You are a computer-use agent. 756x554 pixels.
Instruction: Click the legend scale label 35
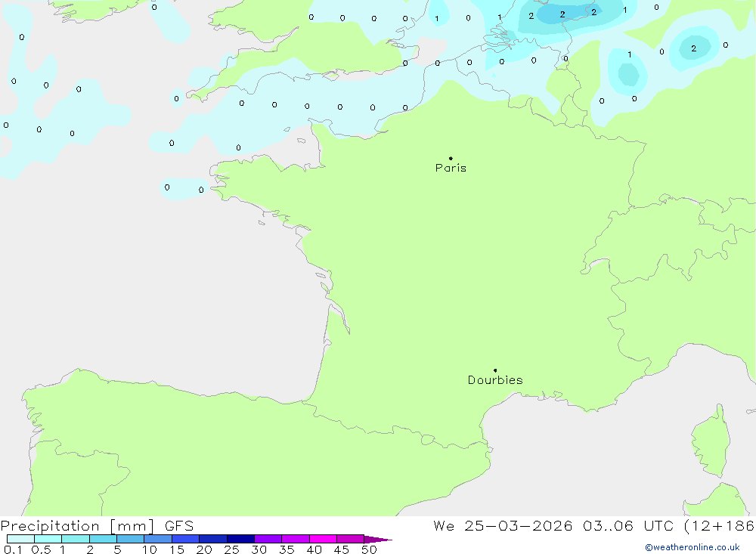(287, 549)
